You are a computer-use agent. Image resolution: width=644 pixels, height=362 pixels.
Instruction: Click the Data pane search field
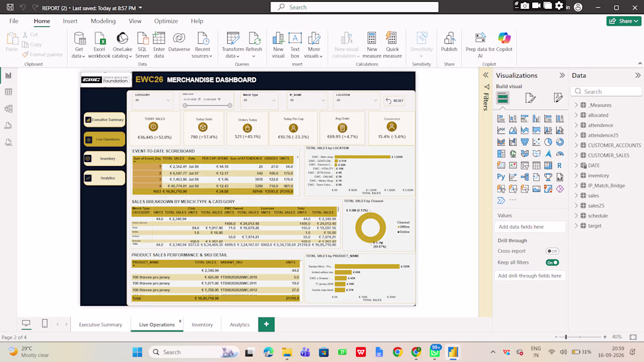click(x=606, y=92)
